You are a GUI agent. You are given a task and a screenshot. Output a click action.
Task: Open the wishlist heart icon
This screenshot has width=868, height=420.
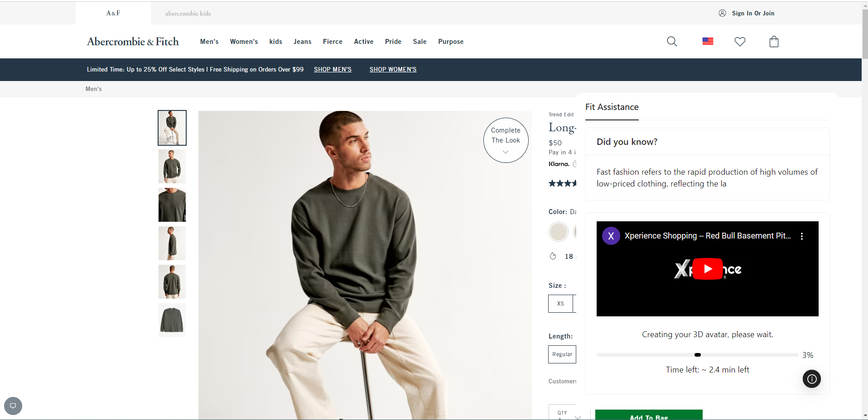click(740, 42)
